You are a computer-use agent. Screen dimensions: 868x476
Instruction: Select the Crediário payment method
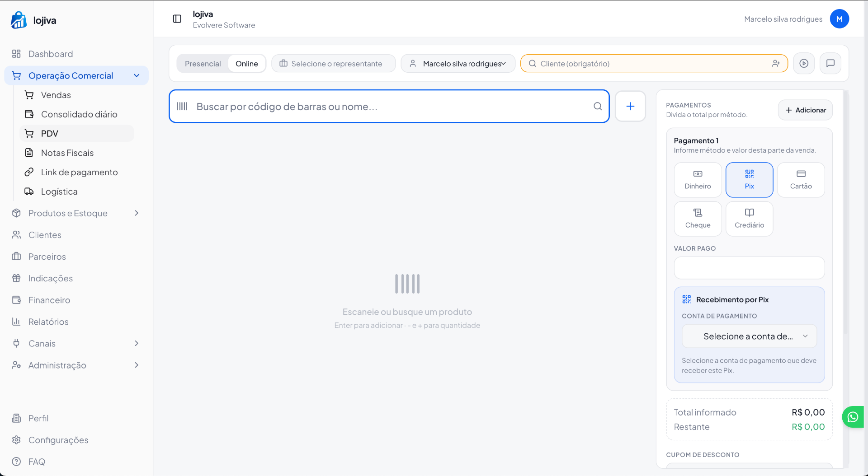tap(749, 219)
